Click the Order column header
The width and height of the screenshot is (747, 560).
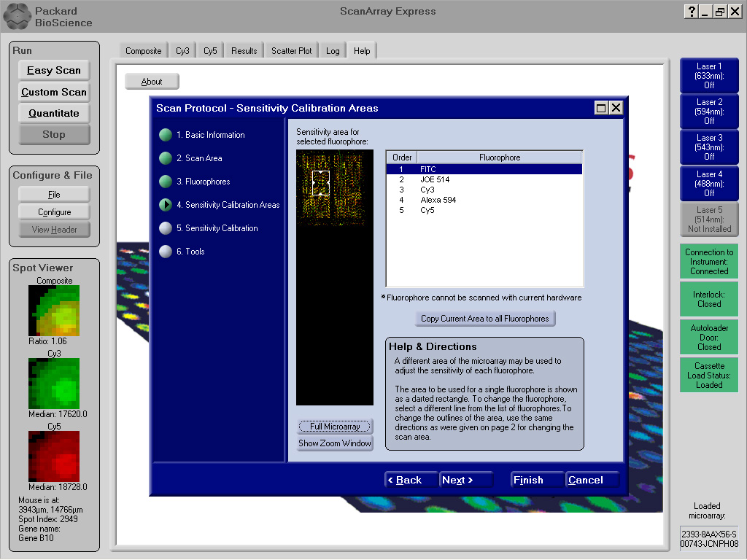click(x=402, y=157)
